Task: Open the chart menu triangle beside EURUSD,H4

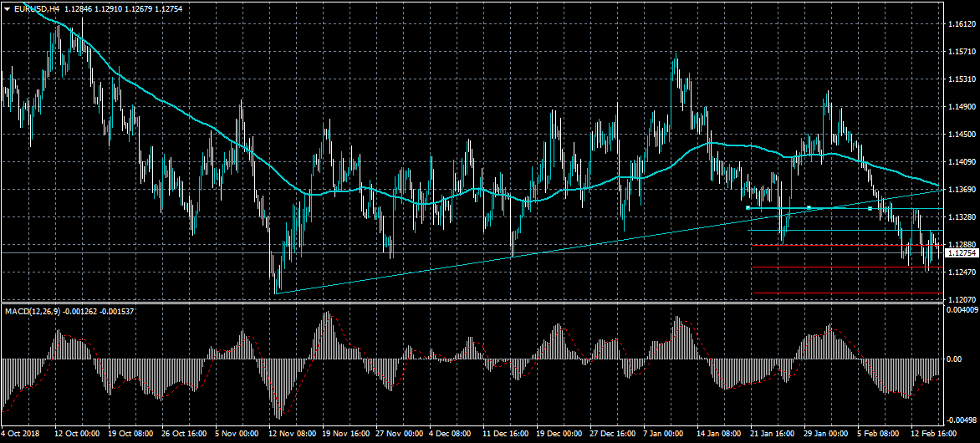Action: (7, 8)
